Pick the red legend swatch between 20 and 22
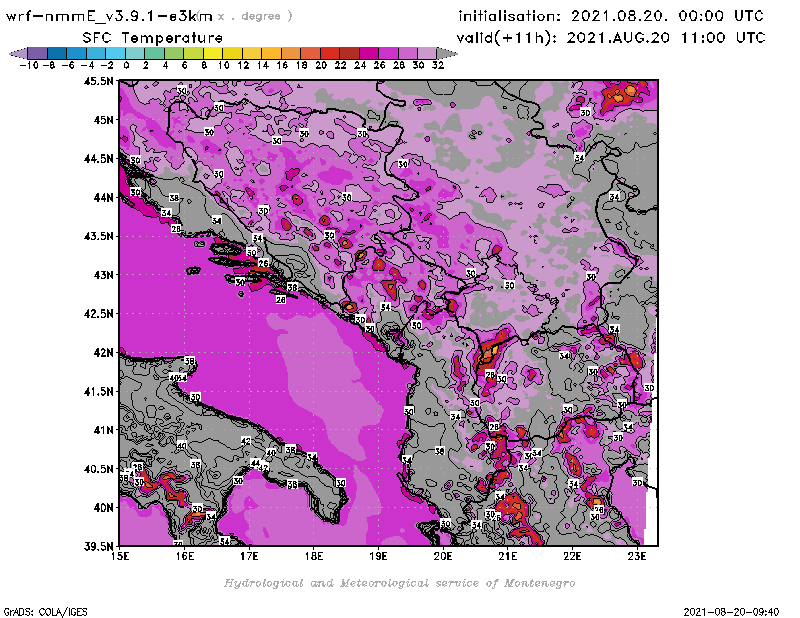 click(330, 53)
